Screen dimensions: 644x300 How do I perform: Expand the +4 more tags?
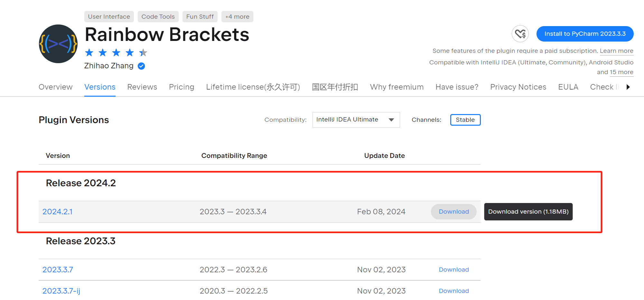237,16
